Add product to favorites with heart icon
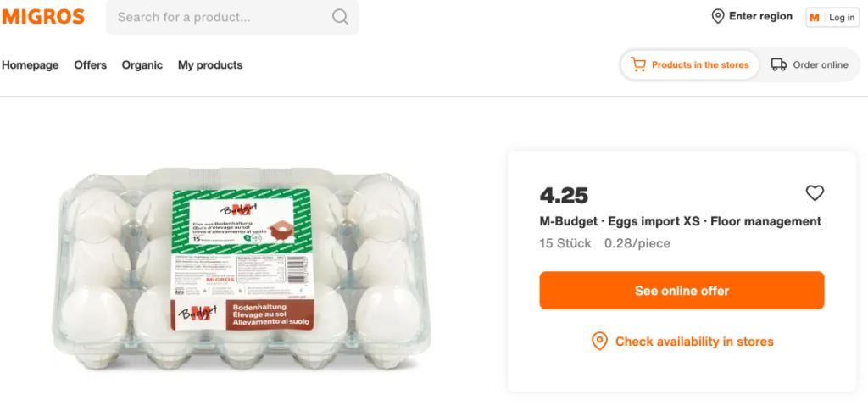The image size is (868, 406). (815, 193)
